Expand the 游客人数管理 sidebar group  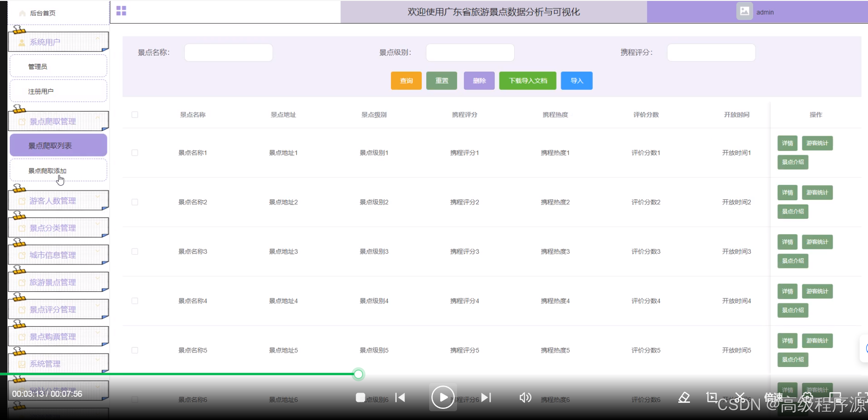tap(59, 201)
